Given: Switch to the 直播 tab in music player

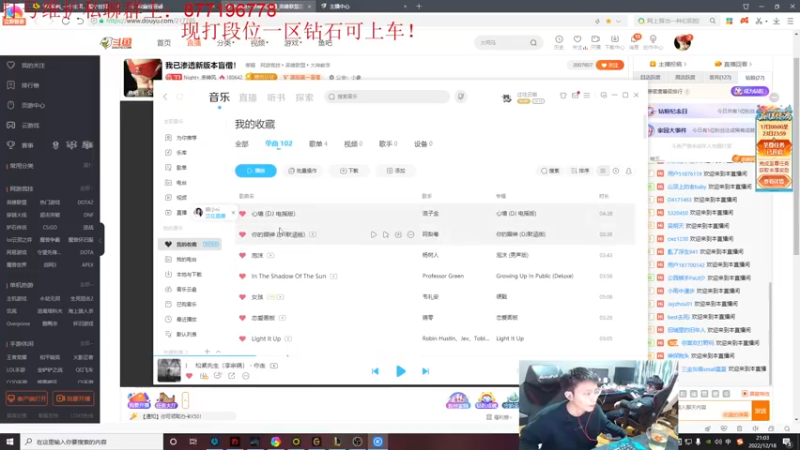Looking at the screenshot, I should 248,97.
